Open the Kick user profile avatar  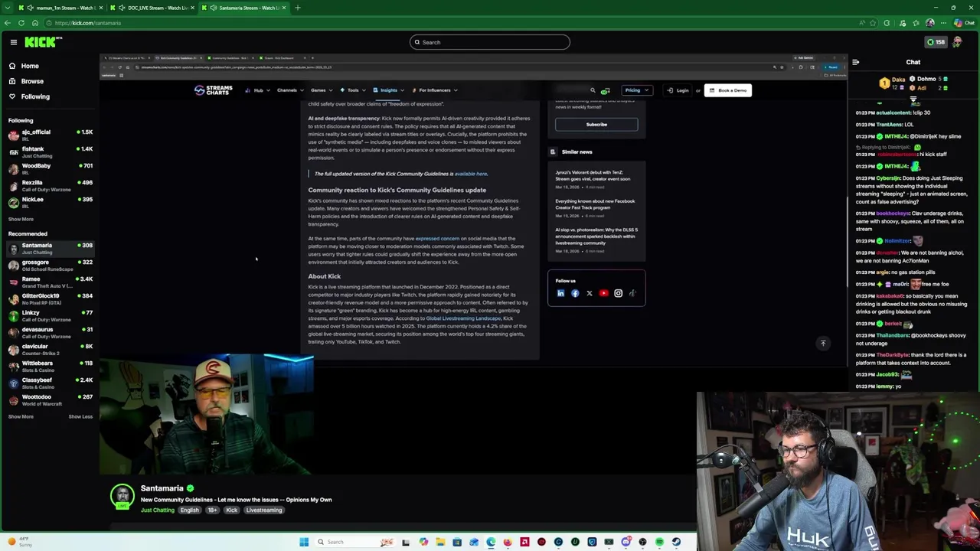(x=957, y=42)
